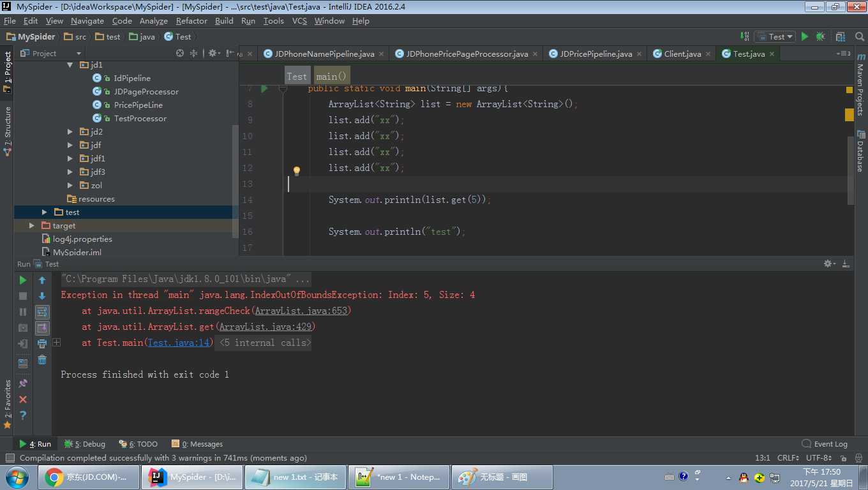Follow the Test.java:14 stack trace link

pyautogui.click(x=179, y=343)
